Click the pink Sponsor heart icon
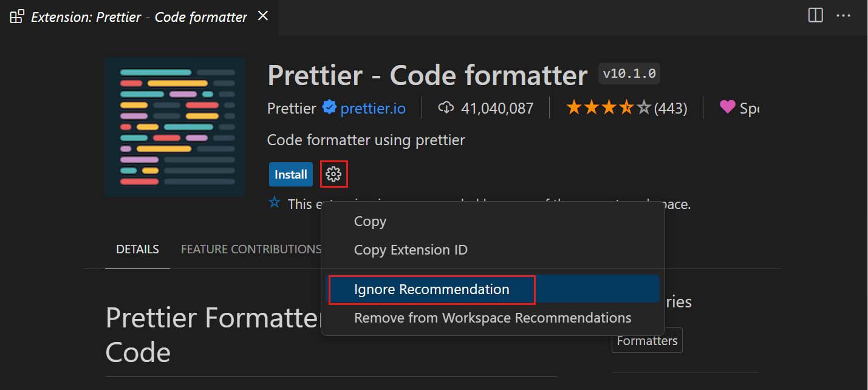Screen dimensions: 868x390 click(x=727, y=107)
